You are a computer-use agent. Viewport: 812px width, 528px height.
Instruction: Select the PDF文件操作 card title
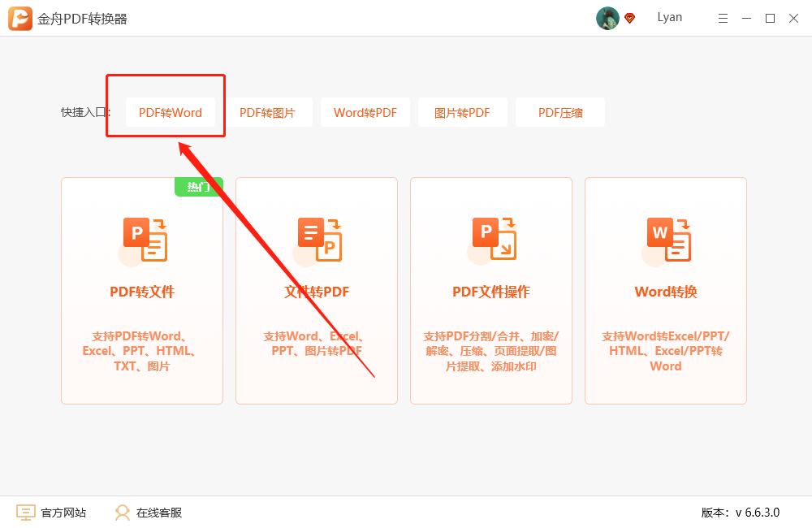(x=491, y=292)
